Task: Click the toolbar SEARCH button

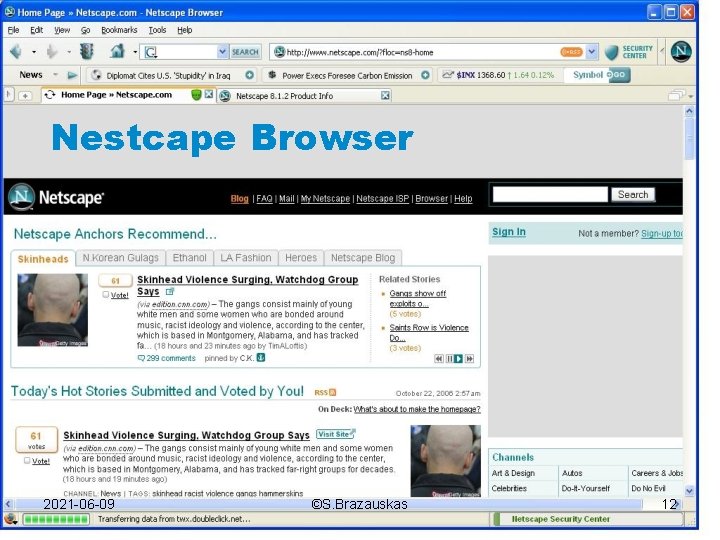Action: click(x=245, y=52)
